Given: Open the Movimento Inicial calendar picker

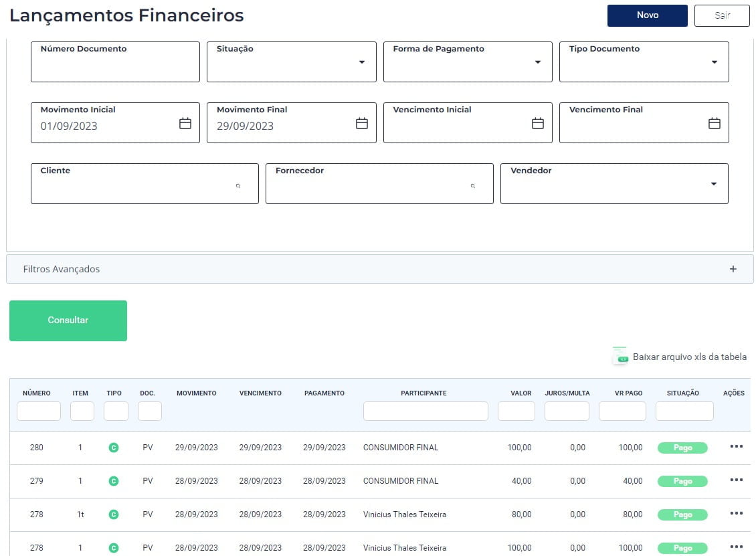Looking at the screenshot, I should pos(185,123).
